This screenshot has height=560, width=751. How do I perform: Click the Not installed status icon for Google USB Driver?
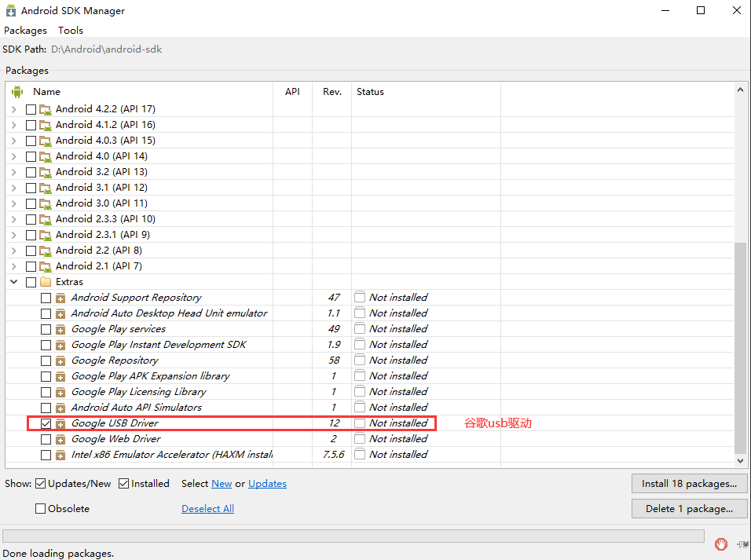(x=360, y=423)
